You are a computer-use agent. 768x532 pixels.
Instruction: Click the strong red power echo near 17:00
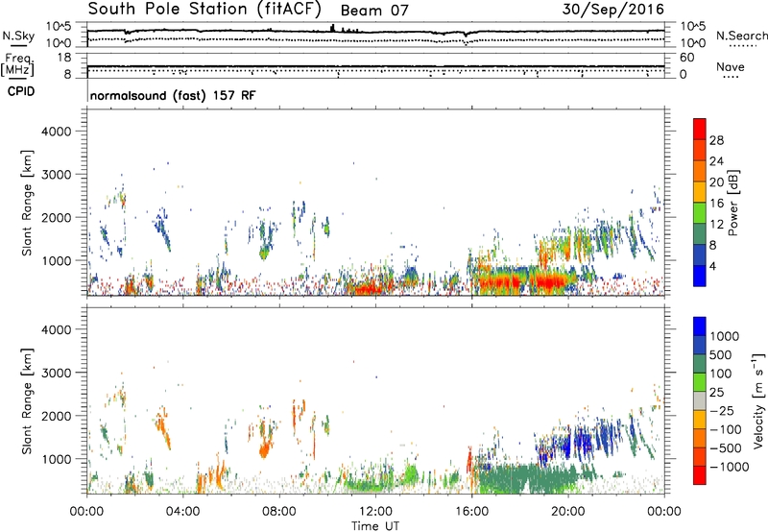[499, 282]
